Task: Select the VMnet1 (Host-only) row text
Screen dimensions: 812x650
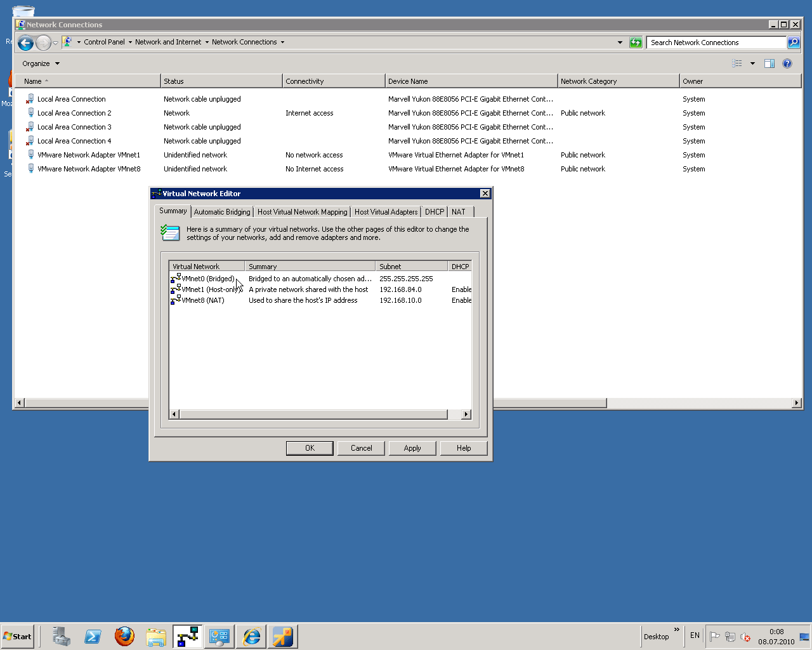Action: point(212,289)
